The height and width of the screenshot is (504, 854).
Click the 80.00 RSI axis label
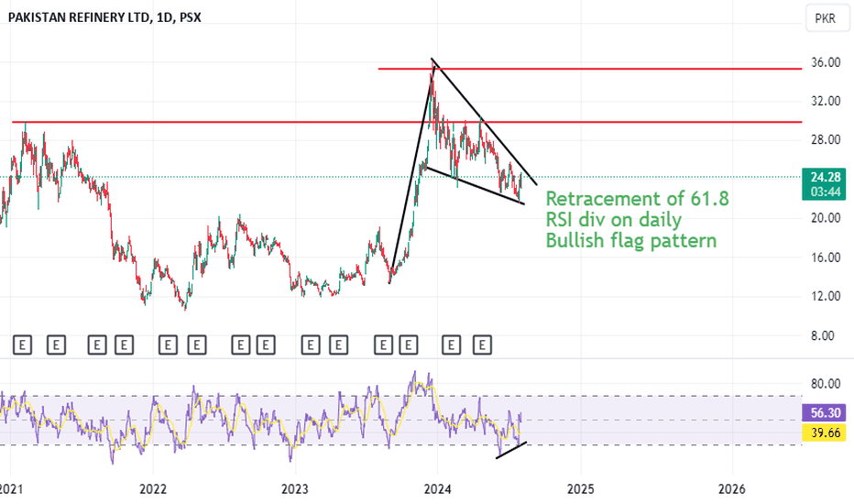point(826,384)
